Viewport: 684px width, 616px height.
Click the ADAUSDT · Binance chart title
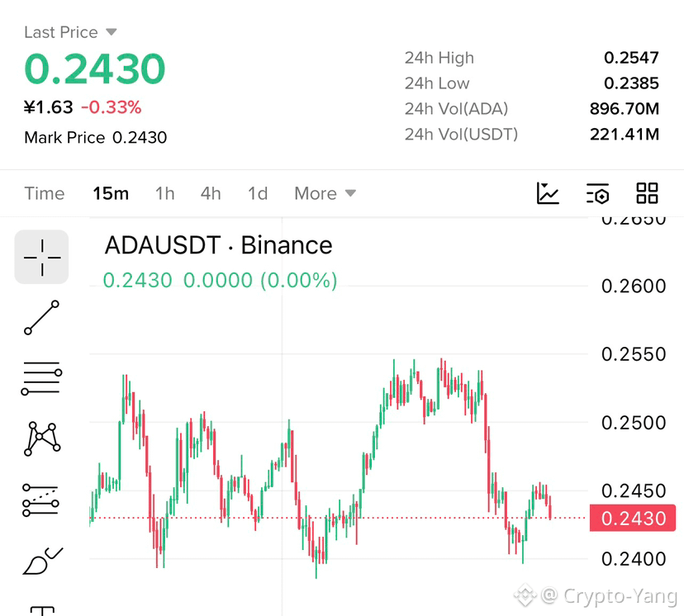[x=219, y=245]
